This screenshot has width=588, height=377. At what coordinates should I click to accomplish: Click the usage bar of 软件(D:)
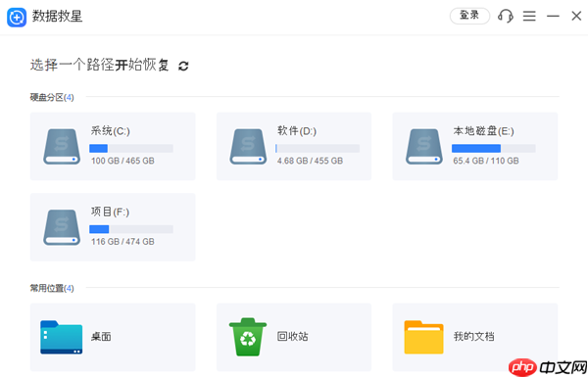pos(318,149)
